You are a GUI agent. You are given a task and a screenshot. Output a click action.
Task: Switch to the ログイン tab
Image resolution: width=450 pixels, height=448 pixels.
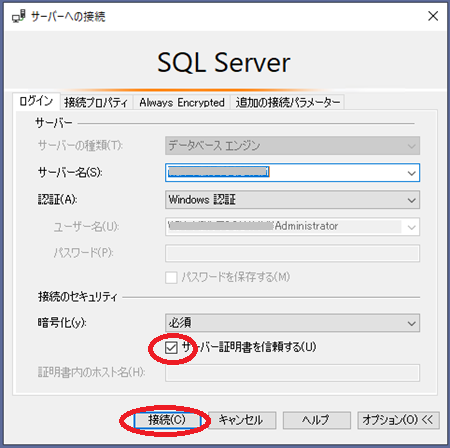click(x=36, y=101)
